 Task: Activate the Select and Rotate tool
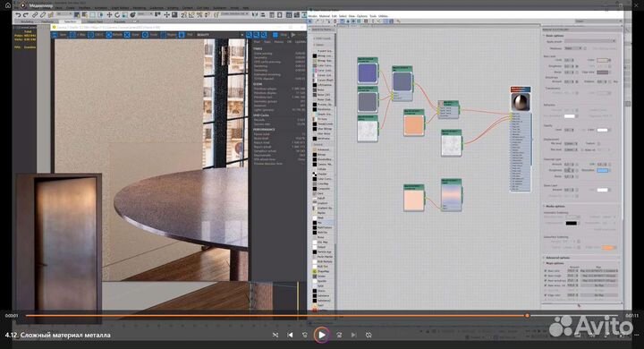[x=117, y=15]
